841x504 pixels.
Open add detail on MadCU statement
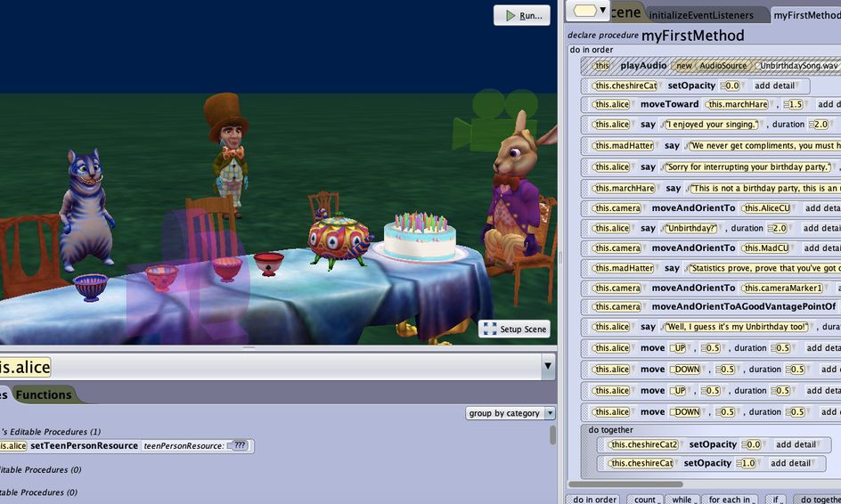(821, 248)
